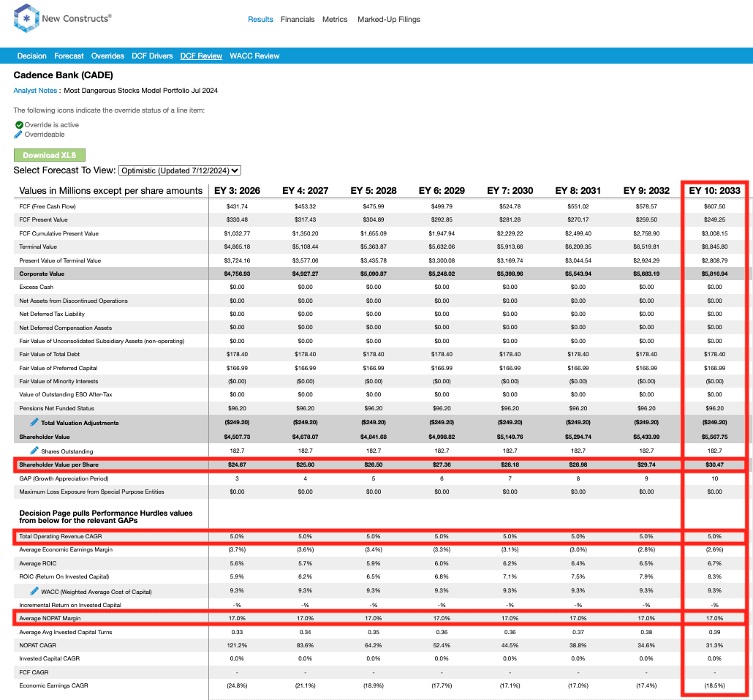Click the EY 10: 2033 column header
This screenshot has width=753, height=700.
[x=714, y=191]
